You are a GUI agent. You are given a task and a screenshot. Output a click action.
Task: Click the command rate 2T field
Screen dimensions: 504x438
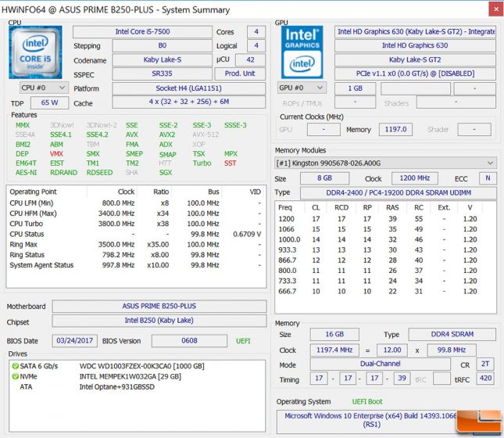coord(485,364)
